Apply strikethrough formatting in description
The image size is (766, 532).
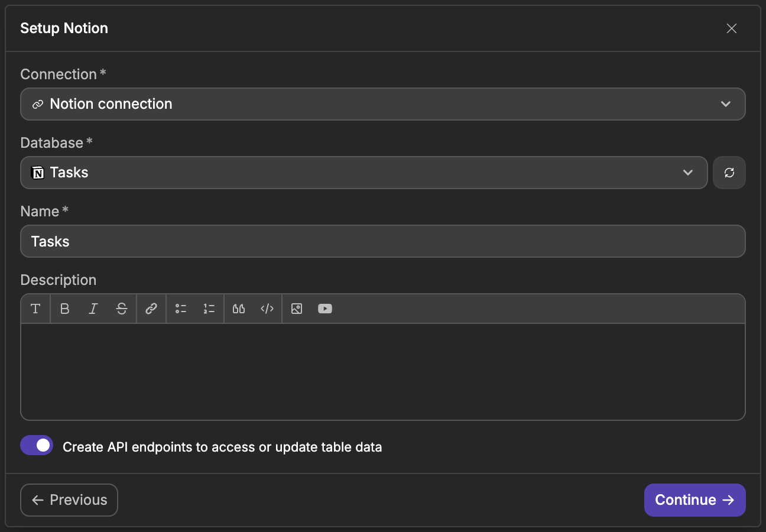[x=122, y=309]
